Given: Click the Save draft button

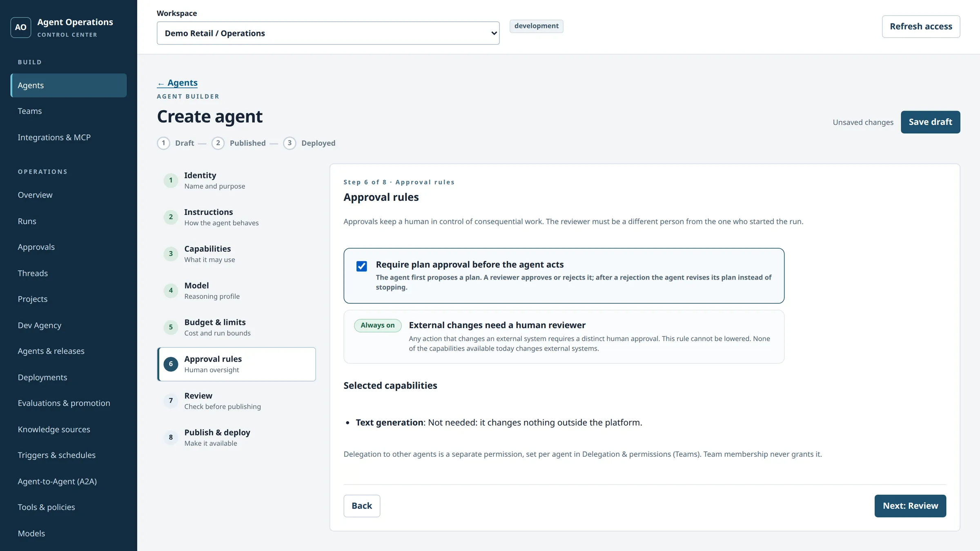Looking at the screenshot, I should click(x=930, y=122).
